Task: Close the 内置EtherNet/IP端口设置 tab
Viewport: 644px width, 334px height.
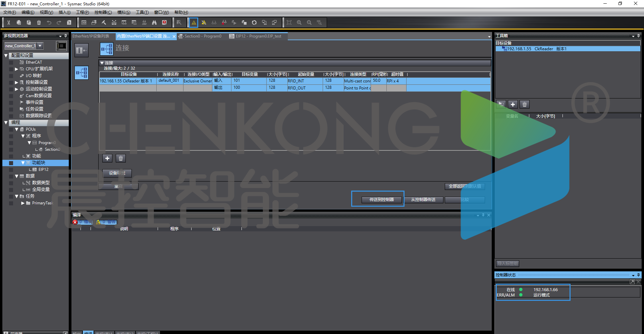Action: [174, 37]
